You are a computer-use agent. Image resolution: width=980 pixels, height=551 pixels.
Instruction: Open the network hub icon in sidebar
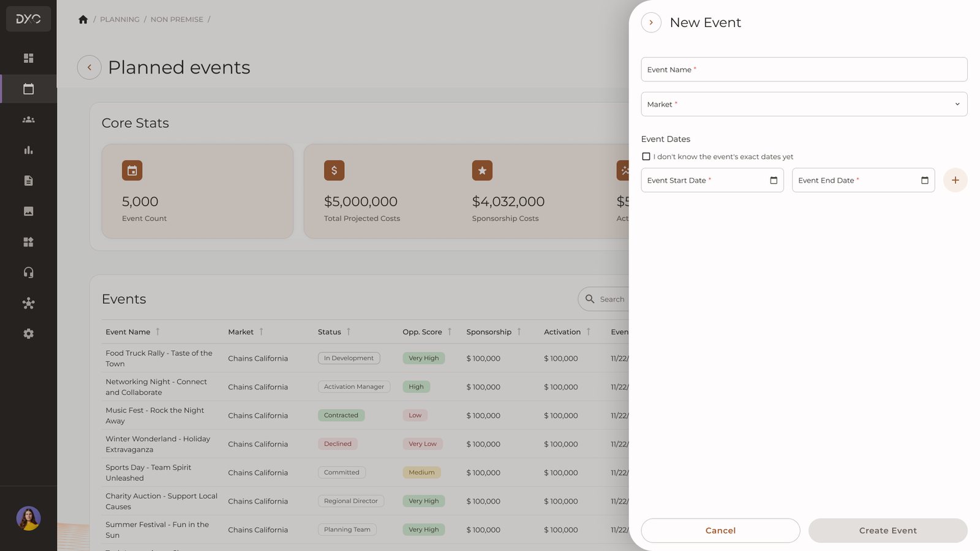click(x=28, y=303)
